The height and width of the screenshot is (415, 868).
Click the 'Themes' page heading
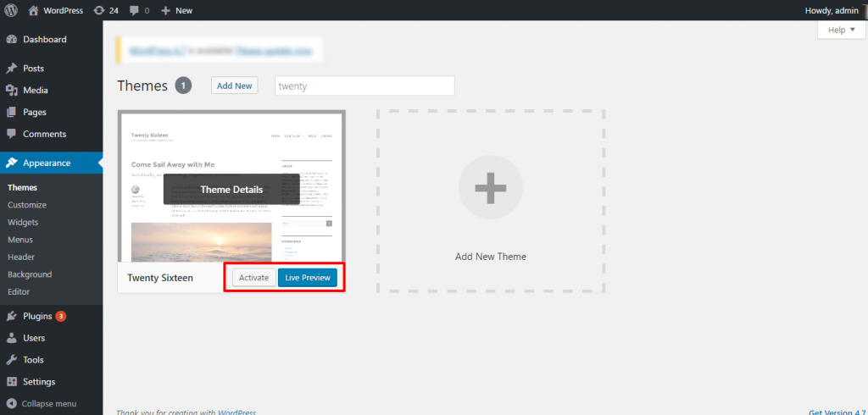coord(142,86)
